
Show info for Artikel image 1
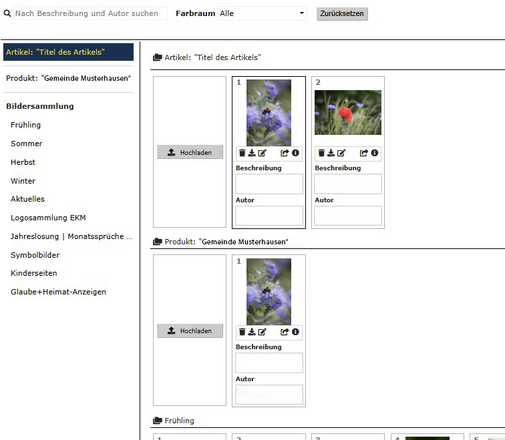(295, 153)
